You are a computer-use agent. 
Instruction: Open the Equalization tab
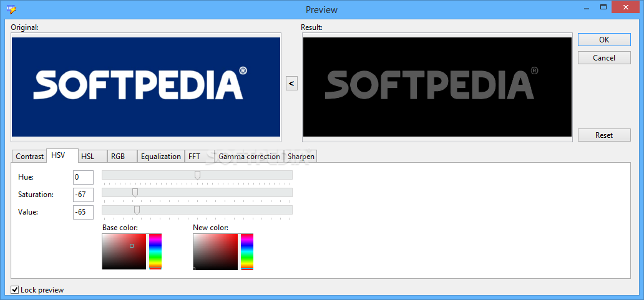pos(160,157)
